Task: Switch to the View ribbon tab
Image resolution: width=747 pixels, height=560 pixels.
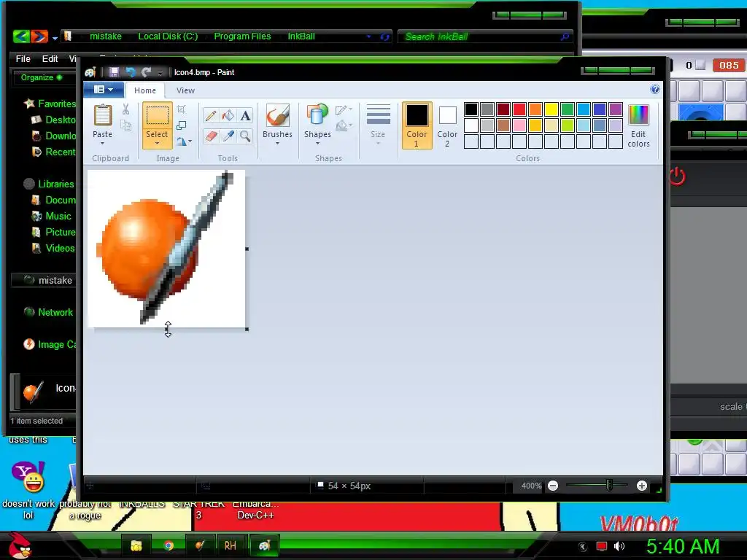Action: pyautogui.click(x=185, y=90)
